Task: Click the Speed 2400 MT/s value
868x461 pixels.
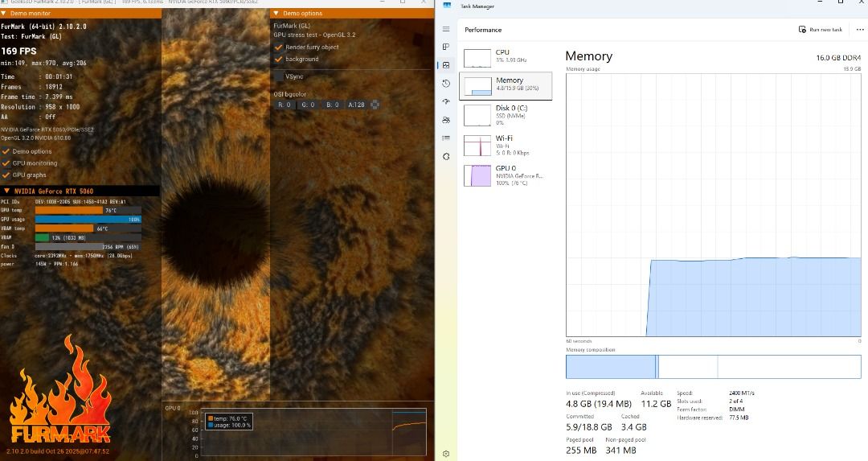Action: (x=742, y=393)
